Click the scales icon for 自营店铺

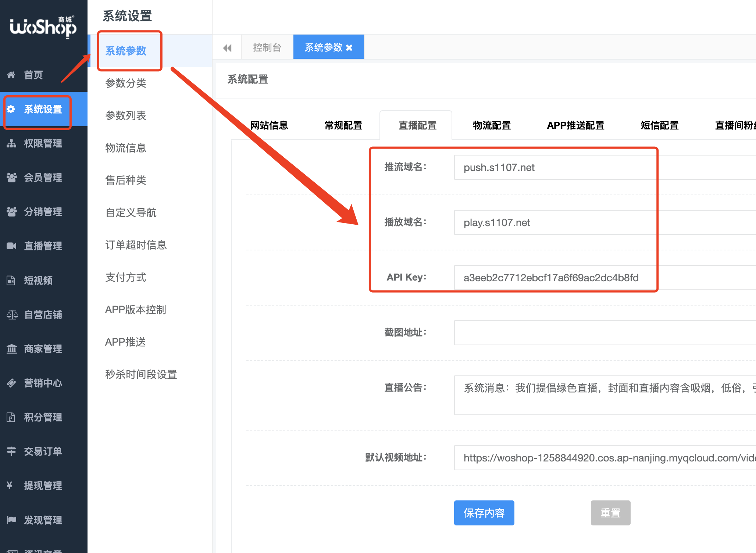12,315
